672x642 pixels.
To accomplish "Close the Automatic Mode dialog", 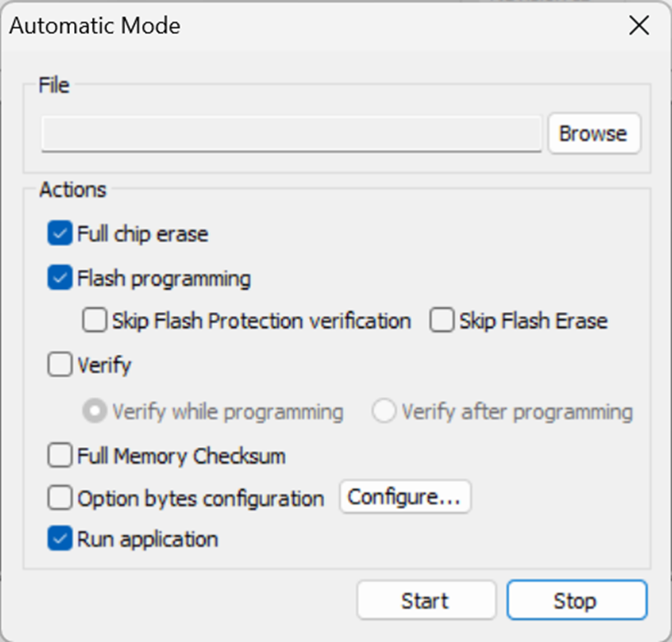I will click(639, 26).
